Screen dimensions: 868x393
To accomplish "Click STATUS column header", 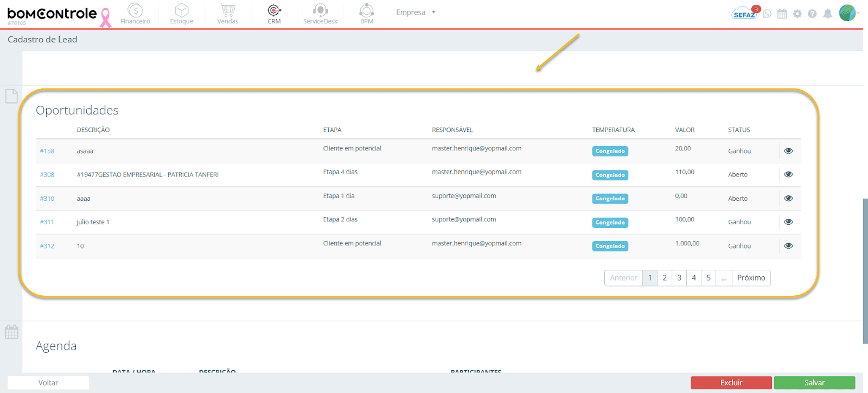I will coord(739,130).
